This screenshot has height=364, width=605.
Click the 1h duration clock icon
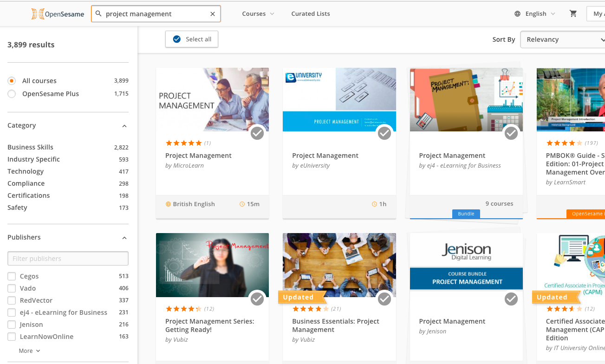(x=374, y=204)
